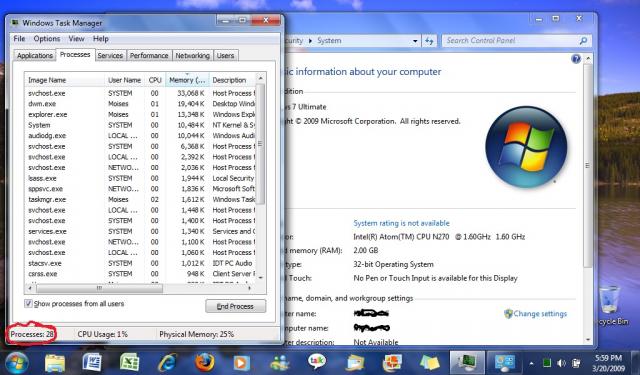
Task: Click the Task Manager title bar icon
Action: (15, 22)
